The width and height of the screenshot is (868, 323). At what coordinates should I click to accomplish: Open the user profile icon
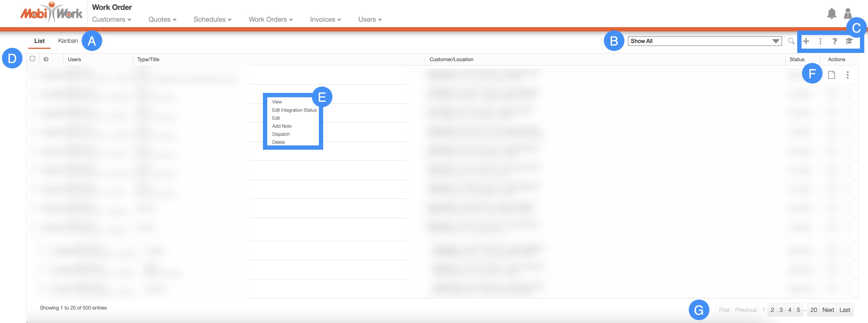pyautogui.click(x=848, y=14)
